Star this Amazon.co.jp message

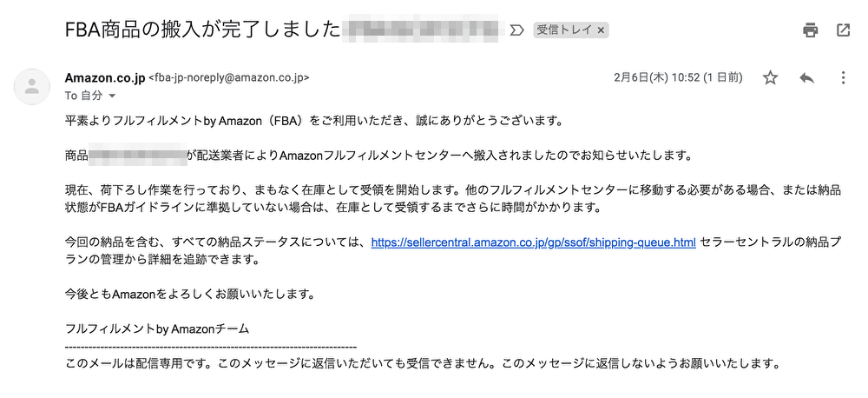tap(770, 77)
